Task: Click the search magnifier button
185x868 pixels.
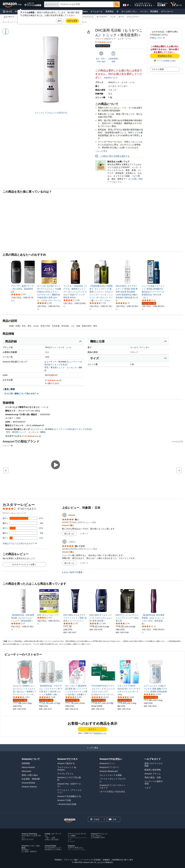Action: tap(117, 4)
